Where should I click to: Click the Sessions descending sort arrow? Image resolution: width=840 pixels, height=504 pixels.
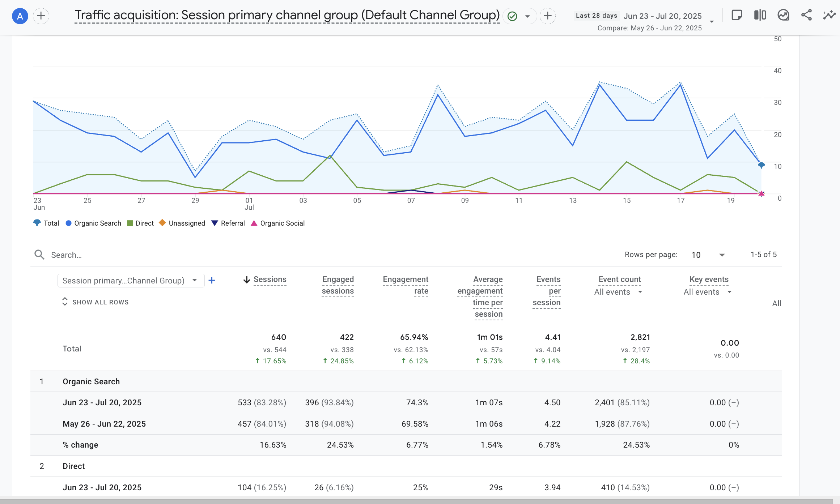247,280
